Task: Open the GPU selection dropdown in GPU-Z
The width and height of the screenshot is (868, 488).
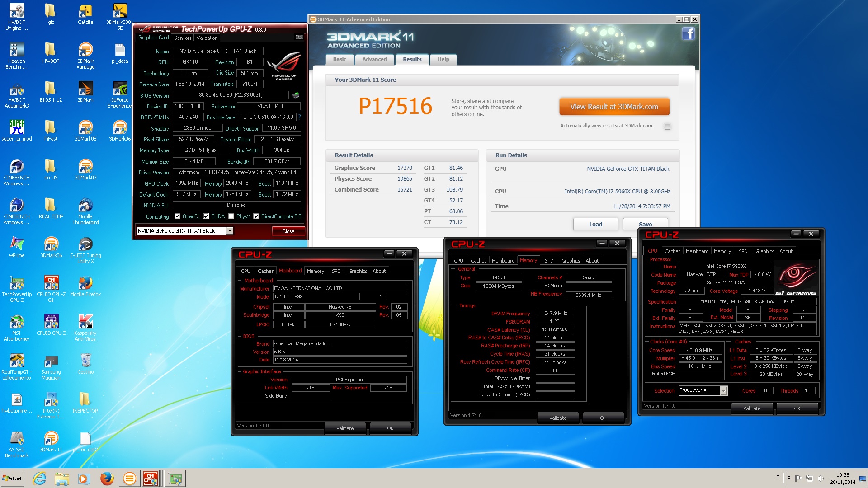Action: pos(230,230)
